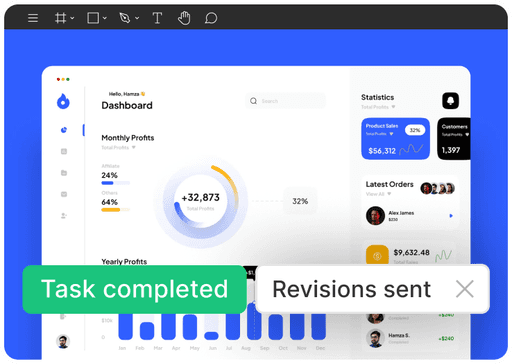Click the $56,312 value
This screenshot has width=512, height=364.
coord(382,151)
